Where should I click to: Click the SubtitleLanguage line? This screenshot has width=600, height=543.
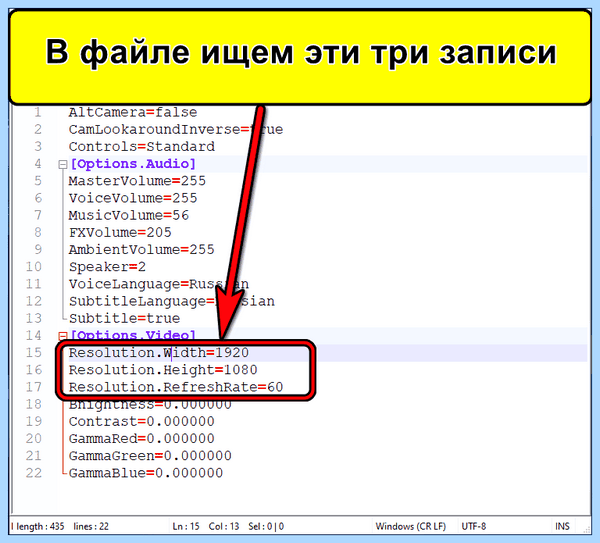(x=171, y=302)
